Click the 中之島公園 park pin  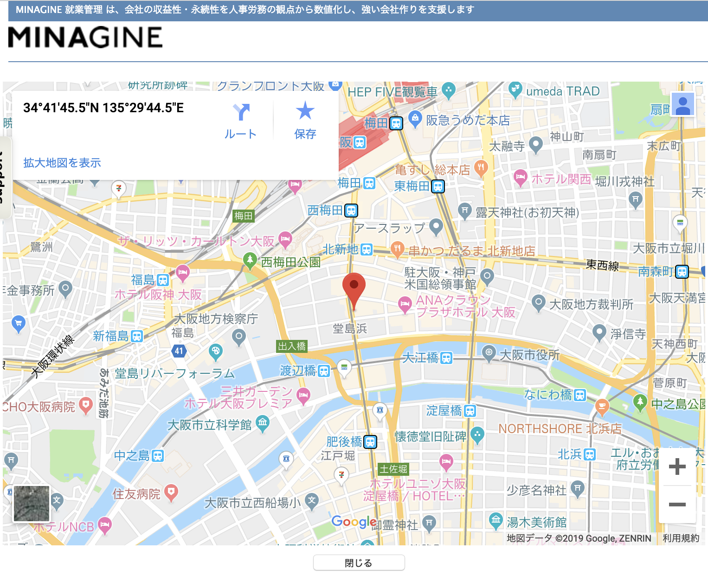coord(640,403)
